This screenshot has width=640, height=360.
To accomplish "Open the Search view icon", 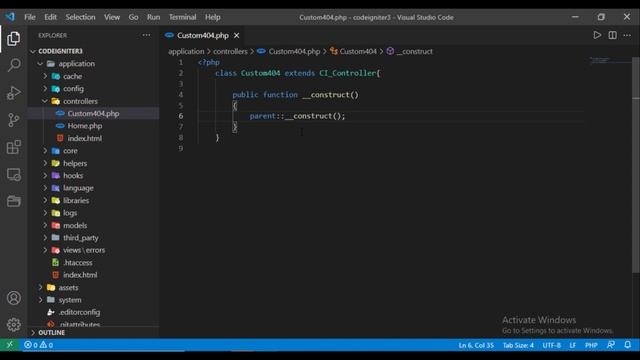I will click(13, 65).
